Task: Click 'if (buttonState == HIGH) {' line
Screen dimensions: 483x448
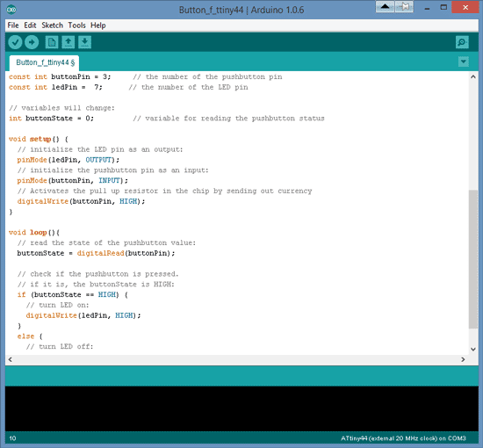Action: [x=72, y=294]
